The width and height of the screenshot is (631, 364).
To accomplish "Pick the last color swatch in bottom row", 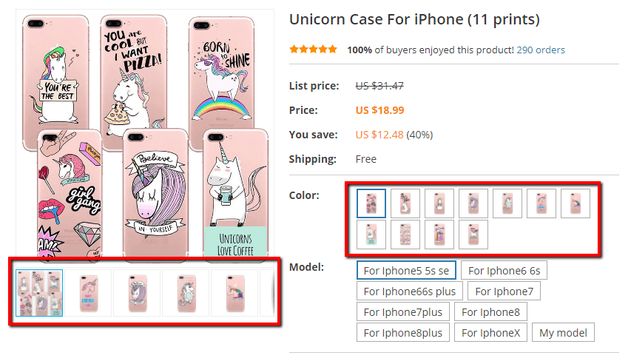I will tap(473, 235).
